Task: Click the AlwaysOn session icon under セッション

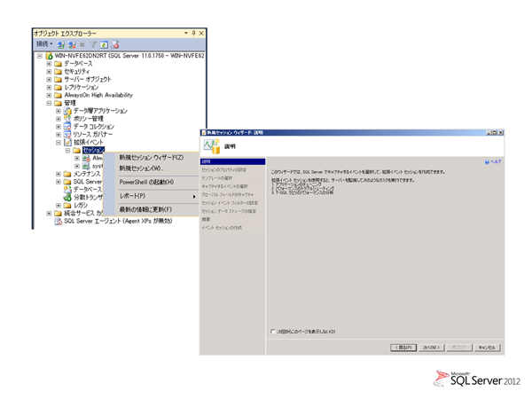Action: pos(86,158)
